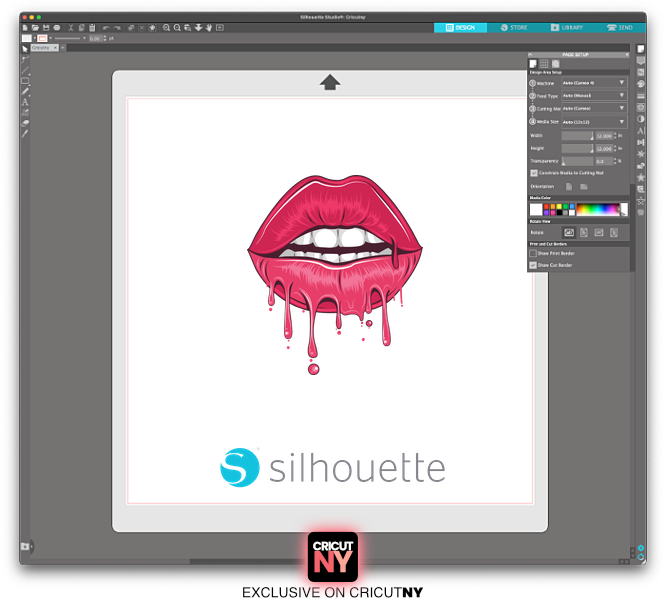Screen dimensions: 665x604
Task: Click the rainbow media color spectrum
Action: tap(598, 210)
